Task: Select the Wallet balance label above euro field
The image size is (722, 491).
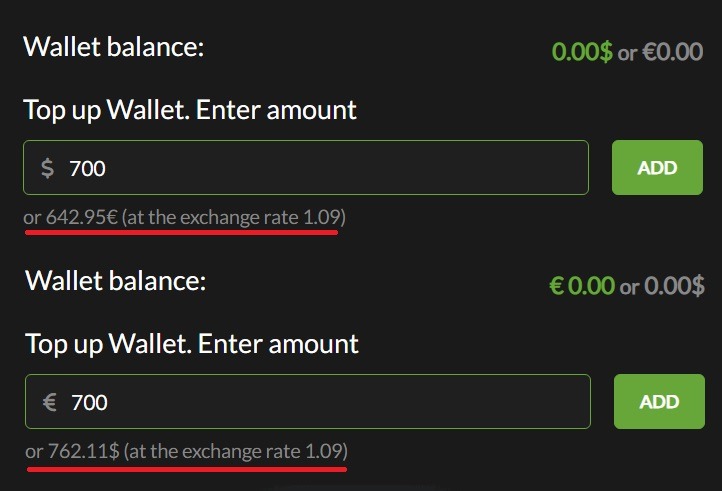Action: (115, 280)
